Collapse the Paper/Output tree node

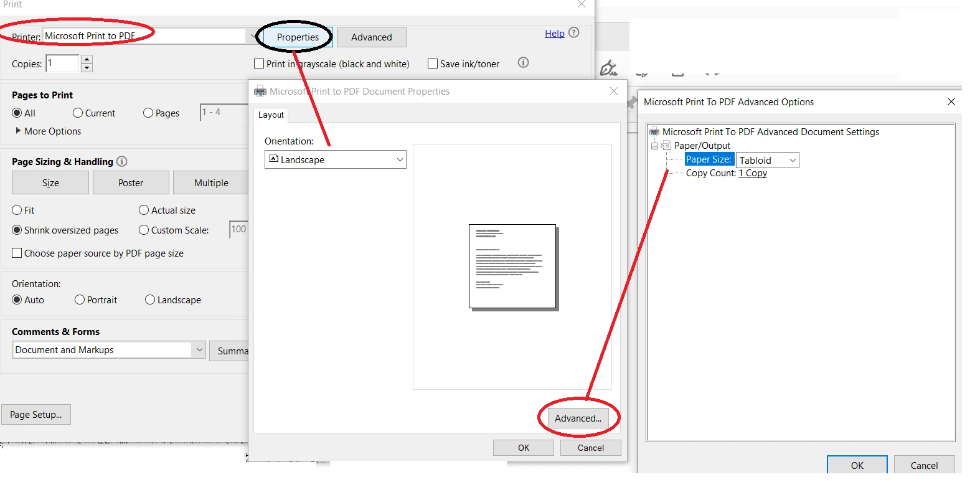(654, 146)
